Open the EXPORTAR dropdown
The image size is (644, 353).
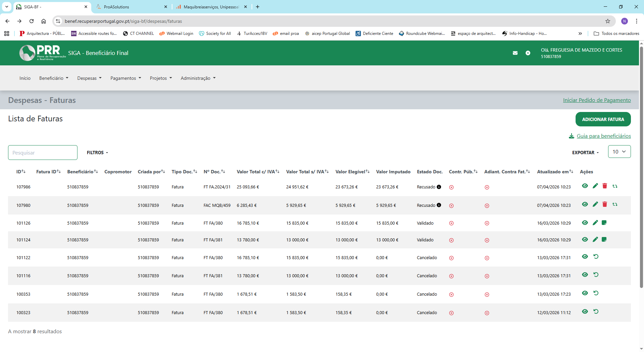[585, 153]
